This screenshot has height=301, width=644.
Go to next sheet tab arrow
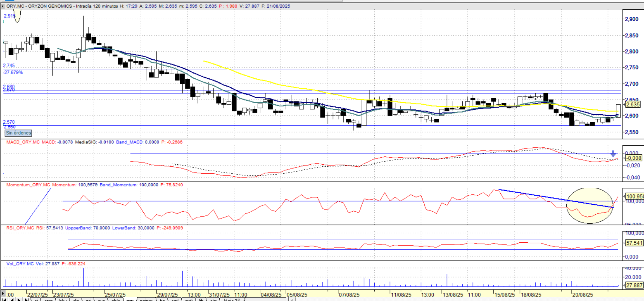[x=19, y=299]
